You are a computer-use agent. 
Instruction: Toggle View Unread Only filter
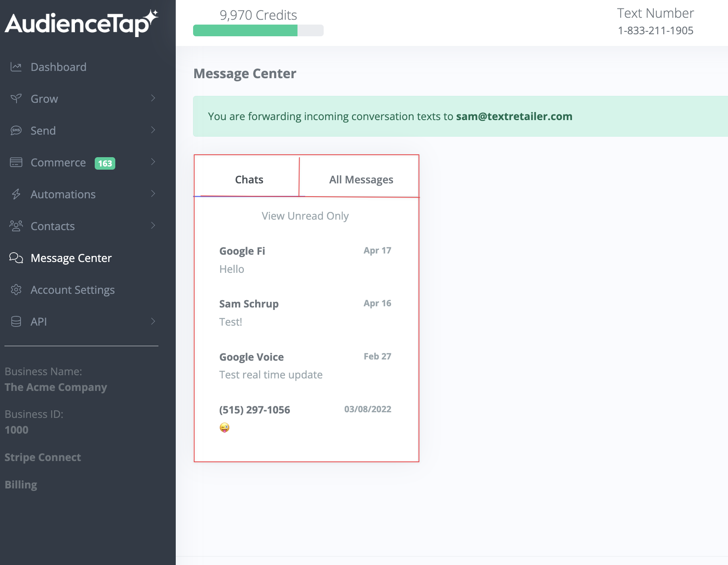pos(305,216)
